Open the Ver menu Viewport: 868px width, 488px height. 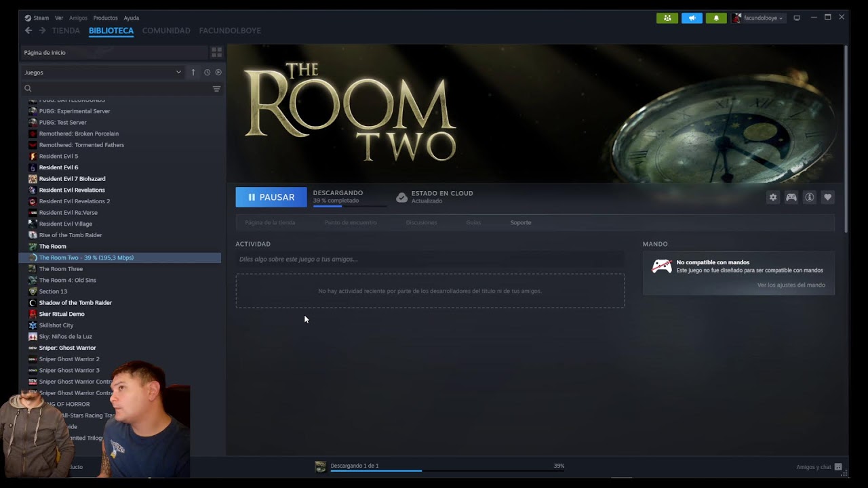click(59, 18)
